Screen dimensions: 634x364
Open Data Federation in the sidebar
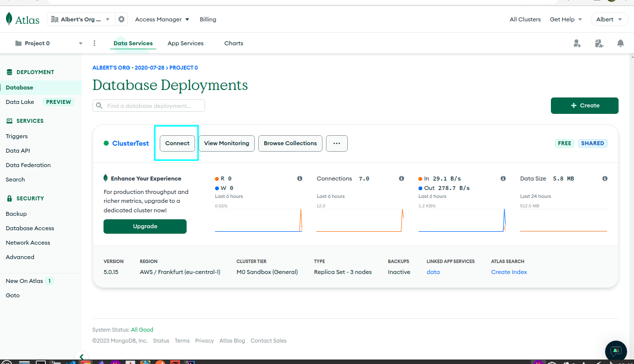[28, 165]
